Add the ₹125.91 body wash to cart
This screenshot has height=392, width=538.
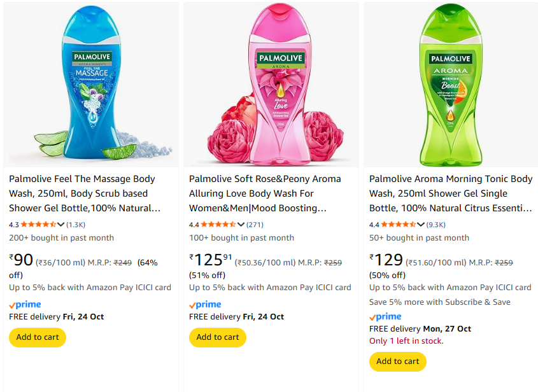coord(218,337)
